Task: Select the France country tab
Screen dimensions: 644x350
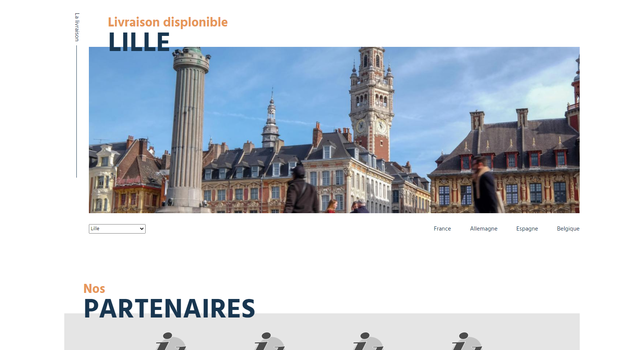Action: (x=442, y=229)
